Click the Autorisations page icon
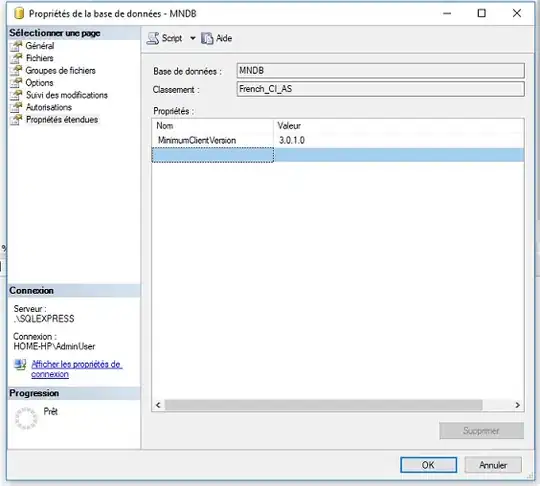 (x=16, y=107)
